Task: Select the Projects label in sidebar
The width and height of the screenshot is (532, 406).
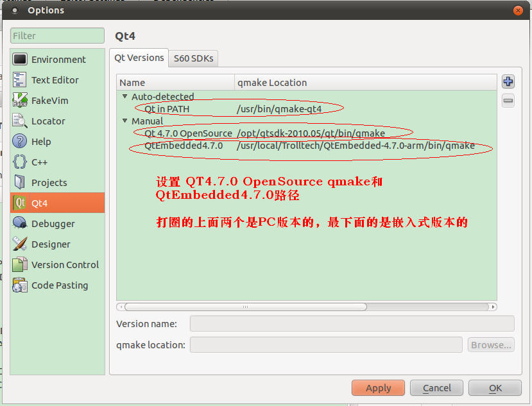Action: point(49,183)
